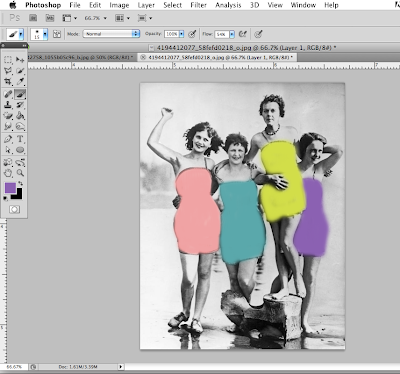This screenshot has width=400, height=374.
Task: Click the Flow value field
Action: [222, 34]
